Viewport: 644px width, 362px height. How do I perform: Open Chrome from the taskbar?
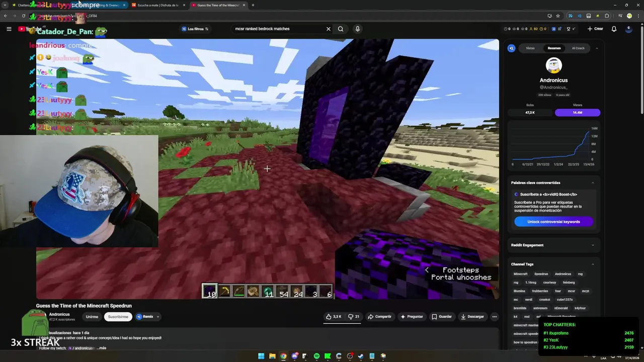click(x=283, y=356)
